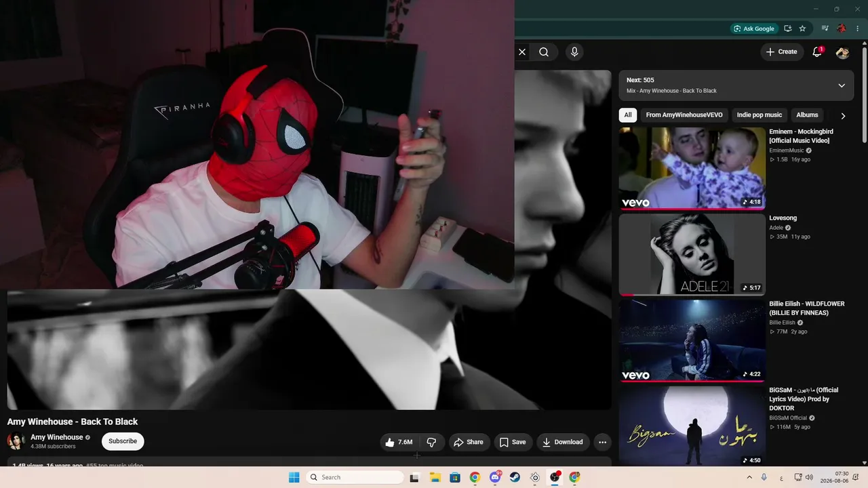868x488 pixels.
Task: Show hidden system tray icons
Action: (x=749, y=477)
